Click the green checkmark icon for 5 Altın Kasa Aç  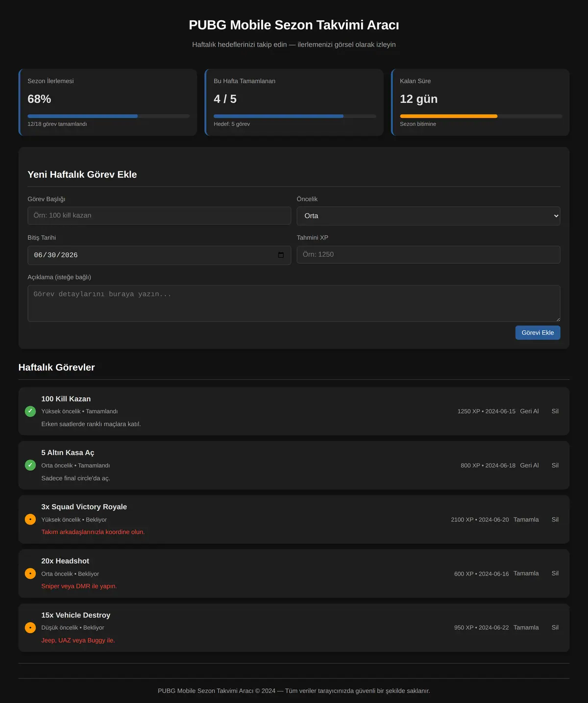30,465
